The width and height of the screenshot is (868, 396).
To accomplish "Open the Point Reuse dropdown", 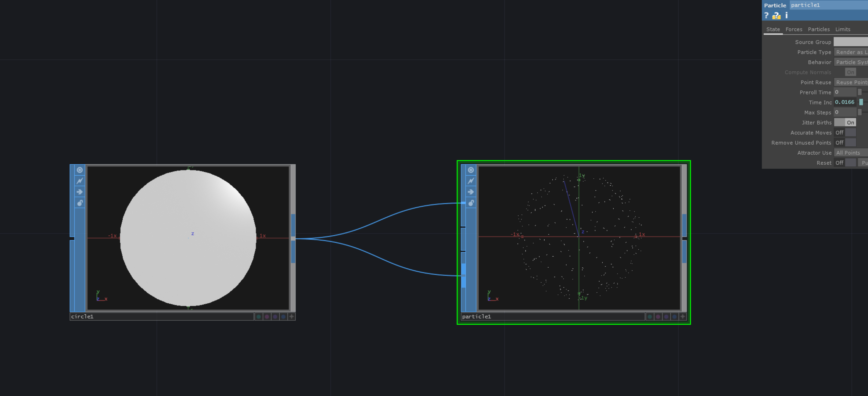I will point(851,82).
